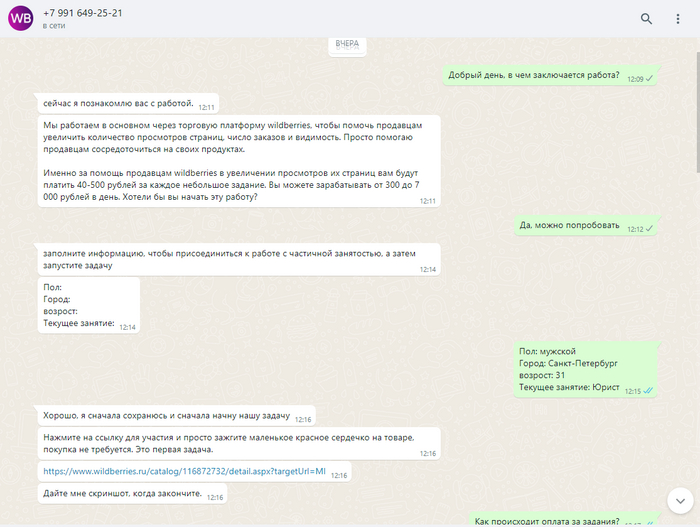The height and width of the screenshot is (527, 700).
Task: Select message 'Как происходит оплата за задания?'
Action: [x=565, y=520]
